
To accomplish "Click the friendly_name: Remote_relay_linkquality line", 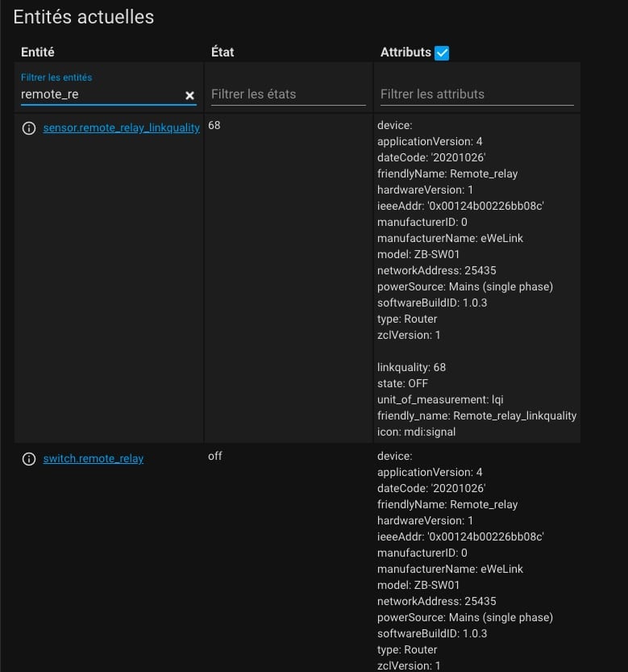I will [476, 415].
